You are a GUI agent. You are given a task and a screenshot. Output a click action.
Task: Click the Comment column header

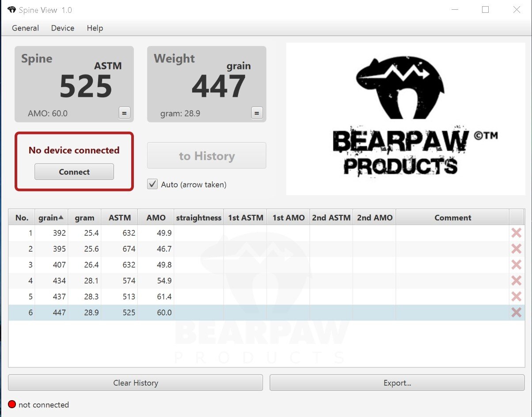tap(452, 218)
